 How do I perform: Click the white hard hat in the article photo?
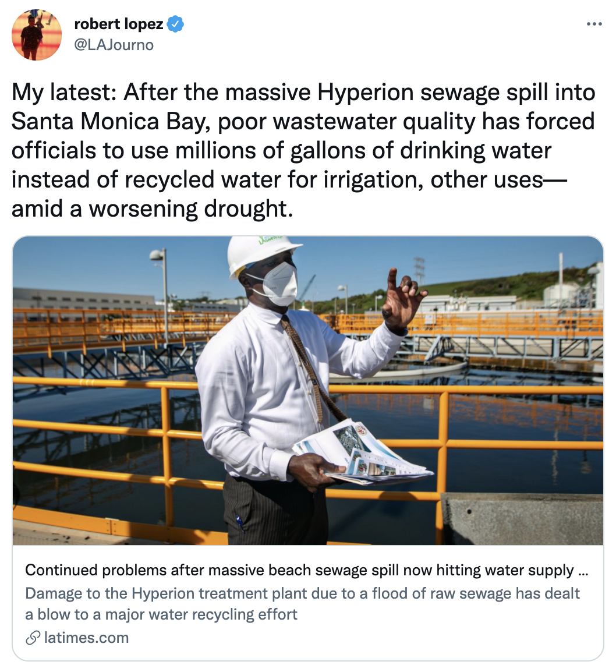coord(261,254)
